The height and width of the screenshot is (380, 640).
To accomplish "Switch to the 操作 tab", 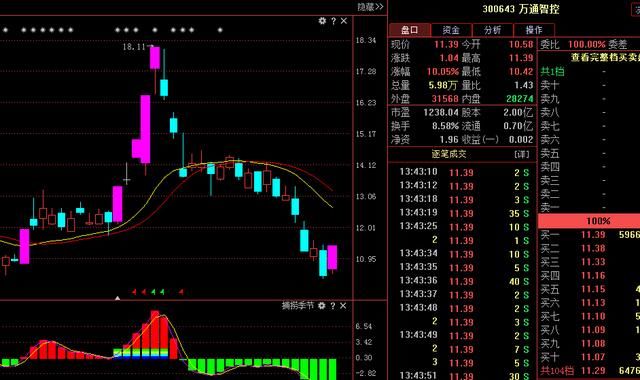I will tap(534, 30).
